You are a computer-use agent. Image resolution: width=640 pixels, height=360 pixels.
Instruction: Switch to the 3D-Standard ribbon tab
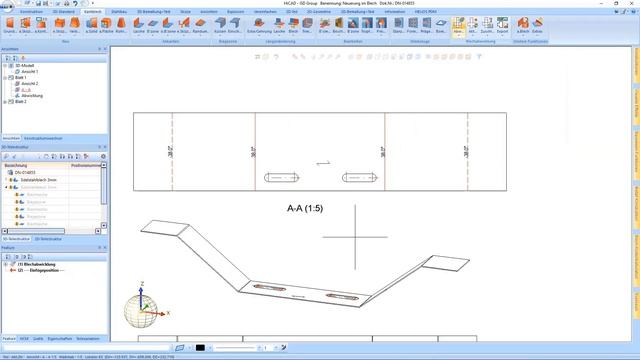click(x=64, y=12)
